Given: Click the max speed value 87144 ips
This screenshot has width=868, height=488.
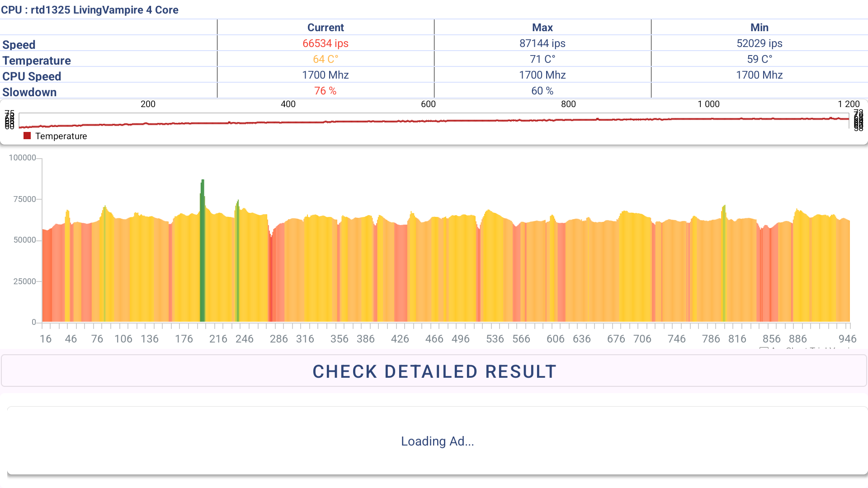Looking at the screenshot, I should point(542,43).
